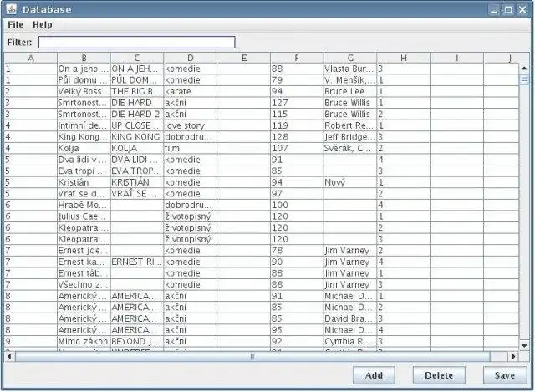
Task: Select column header B
Action: coord(84,58)
